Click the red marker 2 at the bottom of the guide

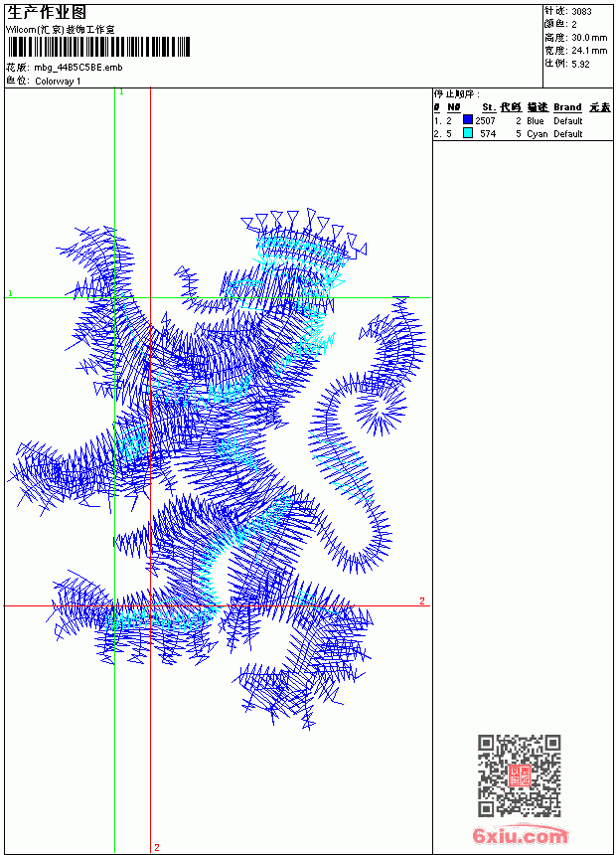coord(157,847)
